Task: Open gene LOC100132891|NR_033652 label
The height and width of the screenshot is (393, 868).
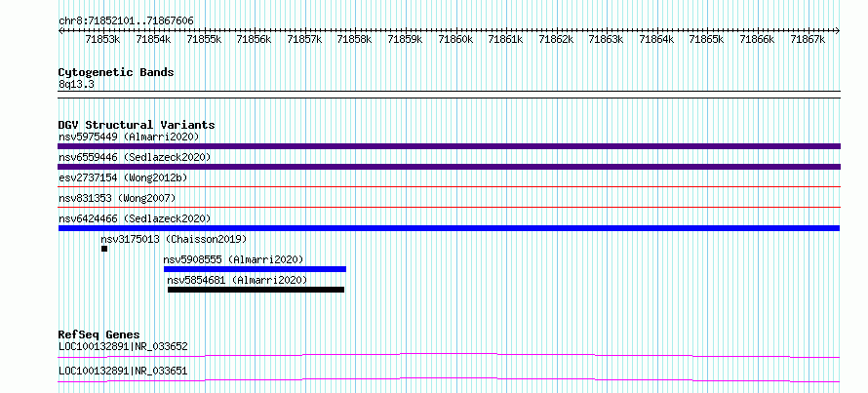Action: 123,347
